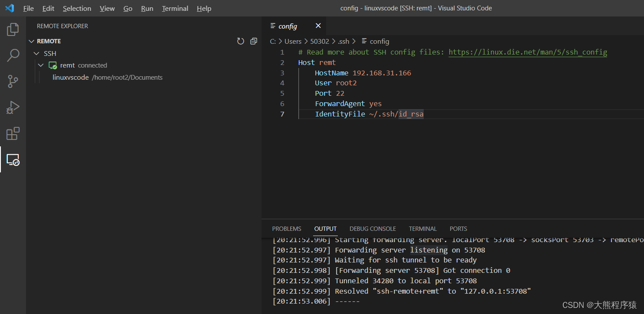Click the .ssh breadcrumb segment
Image resolution: width=644 pixels, height=314 pixels.
(x=343, y=41)
